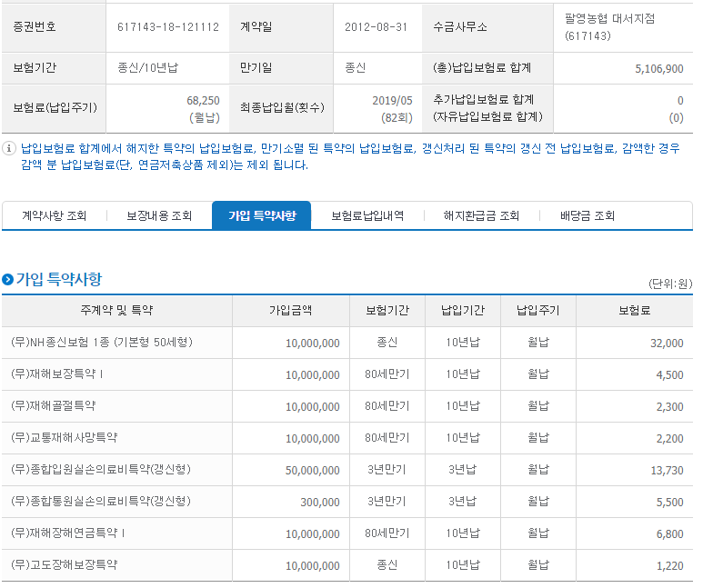The height and width of the screenshot is (588, 703).
Task: Click the (무)고도장해보장특약 entry
Action: tap(64, 564)
